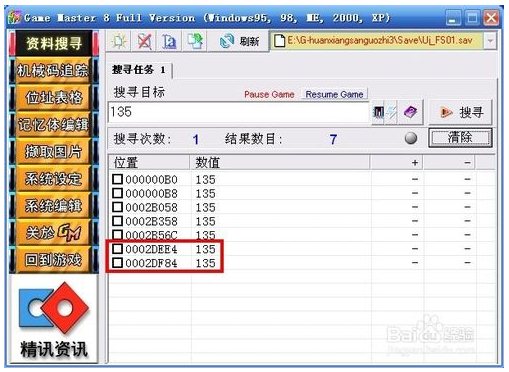Viewport: 509px width, 372px height.
Task: Check the box for address 0002B56C
Action: click(117, 235)
